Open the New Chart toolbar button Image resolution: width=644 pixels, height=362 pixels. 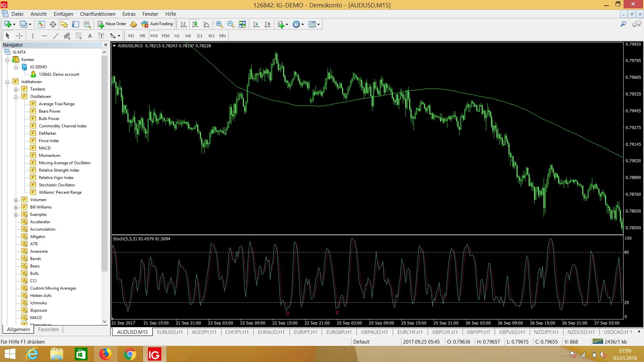pos(8,24)
